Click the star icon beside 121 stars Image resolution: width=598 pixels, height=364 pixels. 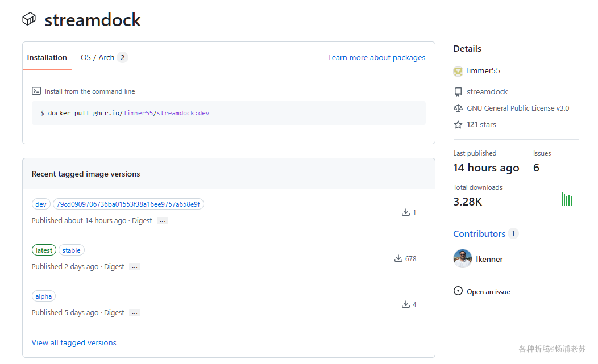458,125
